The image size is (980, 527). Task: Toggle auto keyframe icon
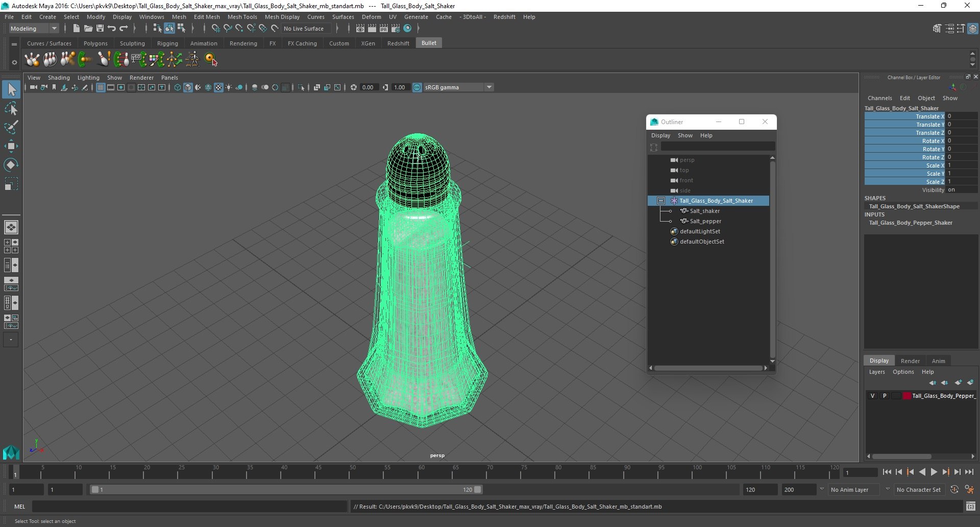(954, 489)
